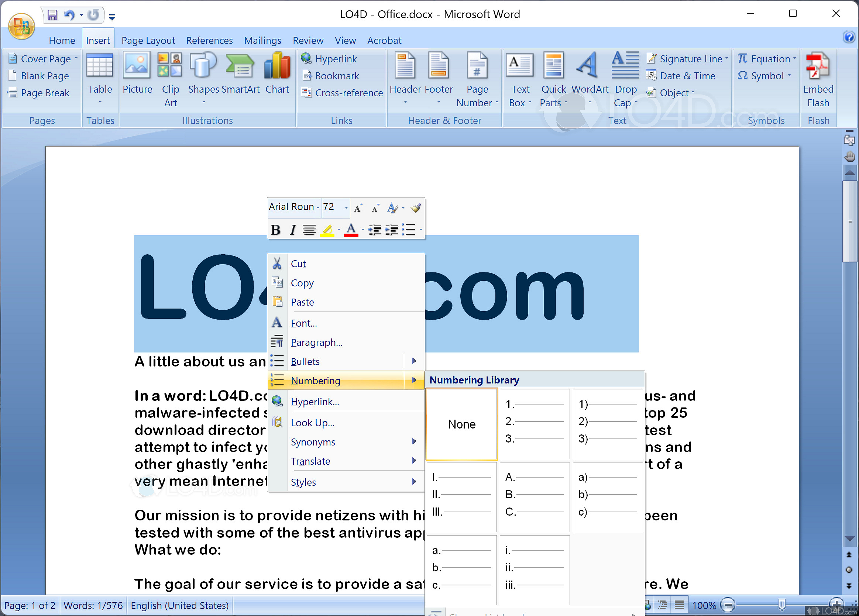Click Bookmark in the Links group
Screen dimensions: 859x616
[336, 76]
